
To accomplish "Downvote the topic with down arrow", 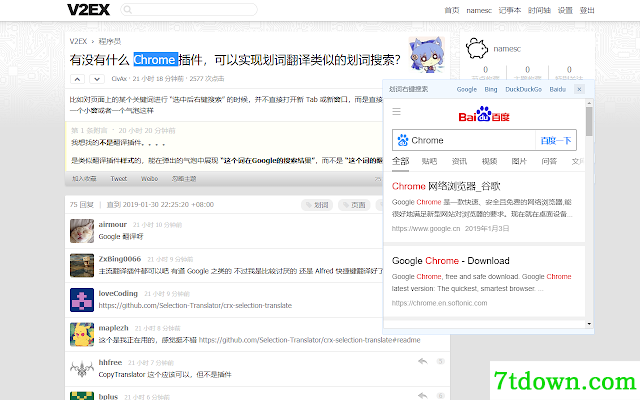I will point(97,79).
